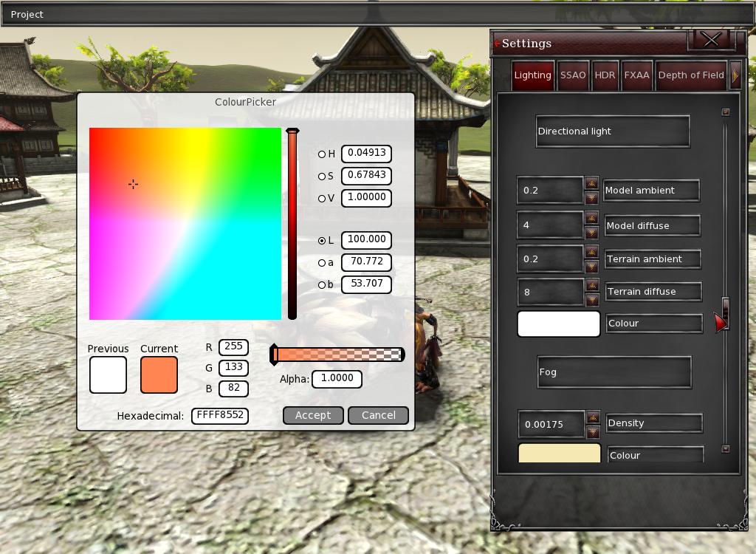Click the Previous colour swatch
This screenshot has width=756, height=554.
tap(108, 375)
